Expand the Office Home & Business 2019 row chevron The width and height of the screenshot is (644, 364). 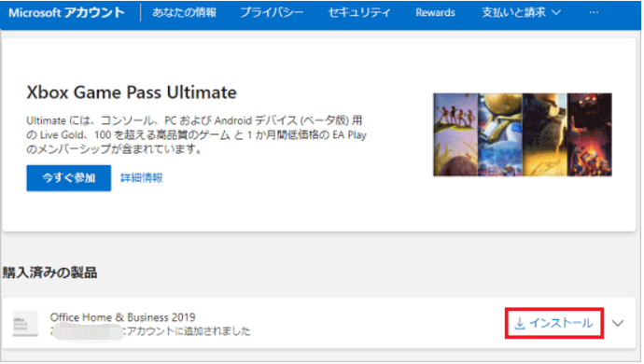point(618,323)
